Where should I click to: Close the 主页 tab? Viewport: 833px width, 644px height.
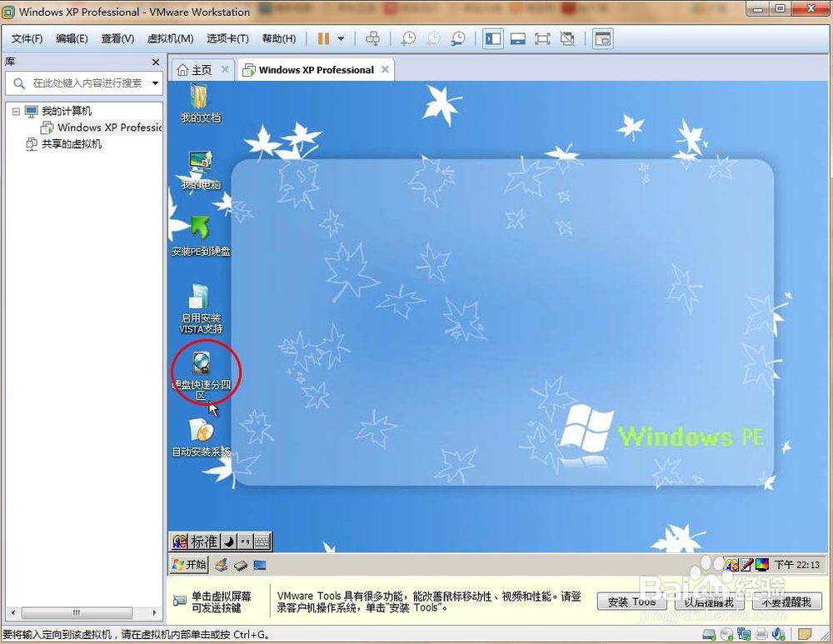click(x=225, y=70)
